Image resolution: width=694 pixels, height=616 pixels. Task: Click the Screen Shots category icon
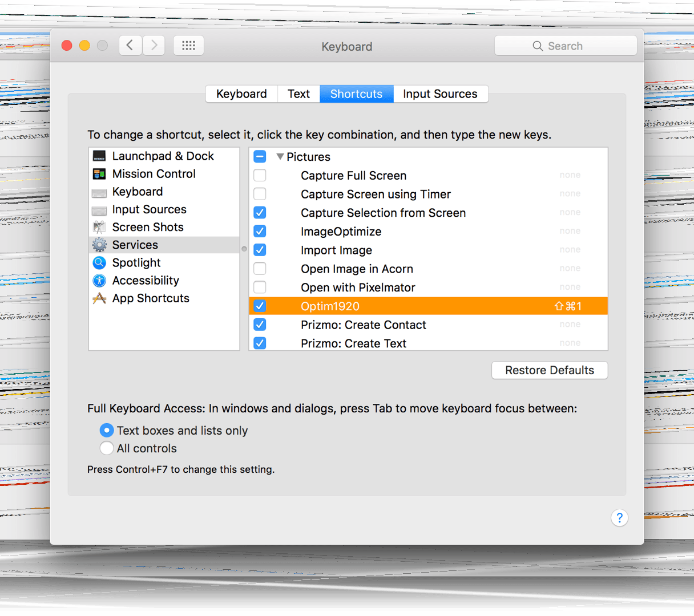coord(99,228)
